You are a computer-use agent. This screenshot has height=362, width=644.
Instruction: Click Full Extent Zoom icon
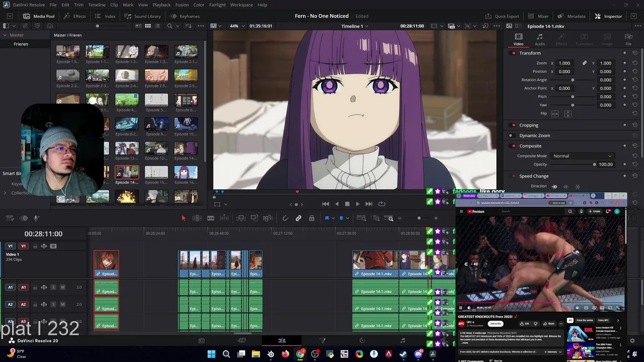361,218
